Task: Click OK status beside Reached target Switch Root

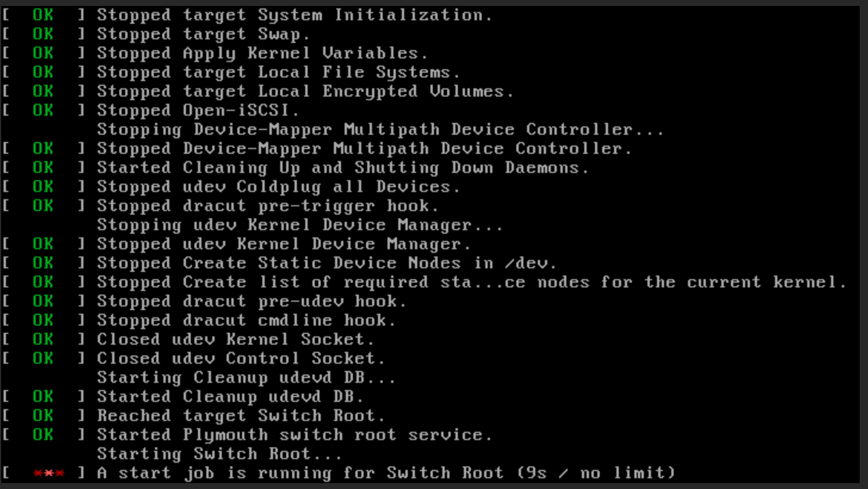Action: point(43,416)
